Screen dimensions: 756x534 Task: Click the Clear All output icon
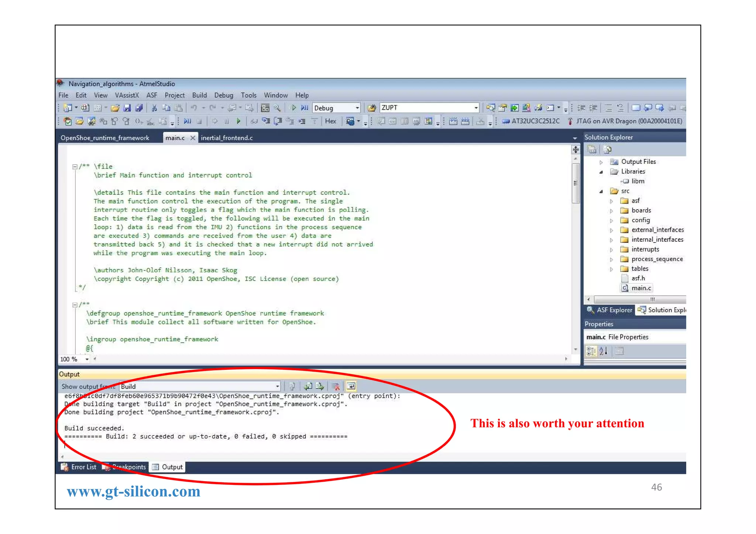pyautogui.click(x=336, y=386)
